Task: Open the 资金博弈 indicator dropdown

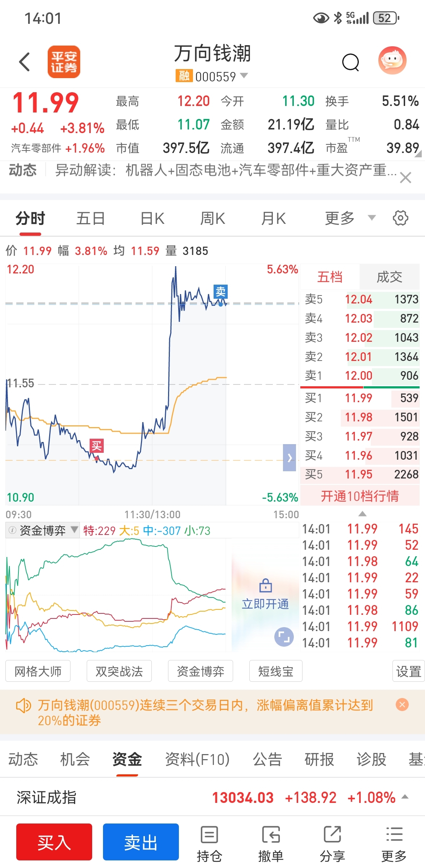Action: 43,531
